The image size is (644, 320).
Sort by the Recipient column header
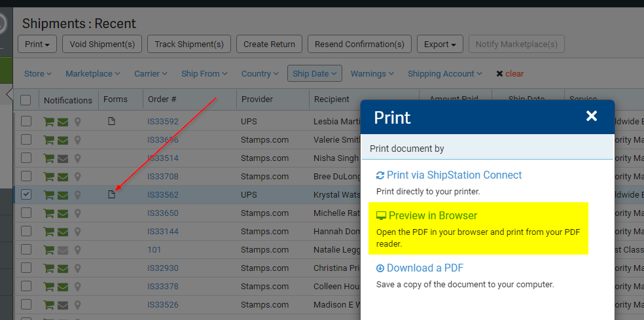point(332,99)
